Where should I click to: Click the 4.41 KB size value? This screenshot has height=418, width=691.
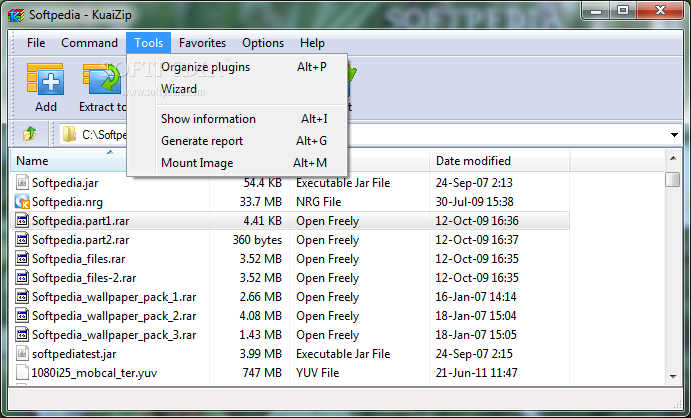(262, 221)
